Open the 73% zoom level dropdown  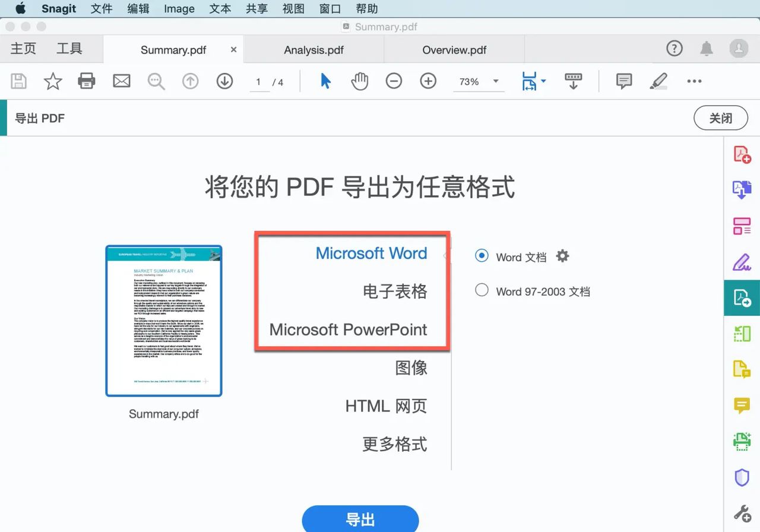coord(479,81)
